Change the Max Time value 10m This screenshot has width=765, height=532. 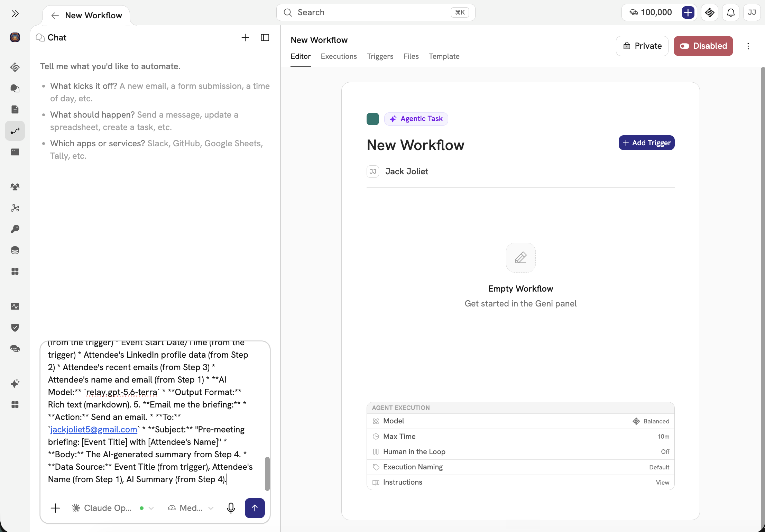click(x=520, y=437)
